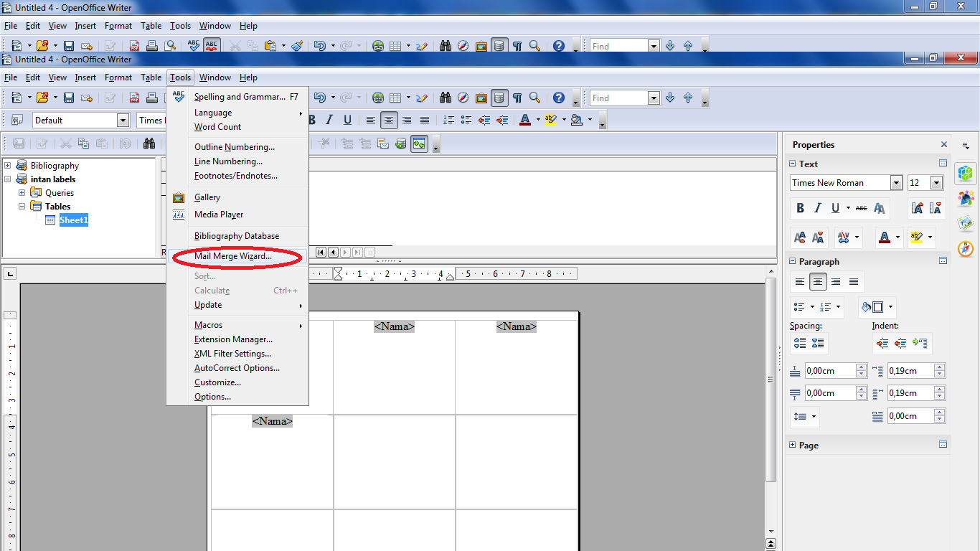Screen dimensions: 980x551
Task: Choose Options... in Tools menu
Action: point(237,397)
